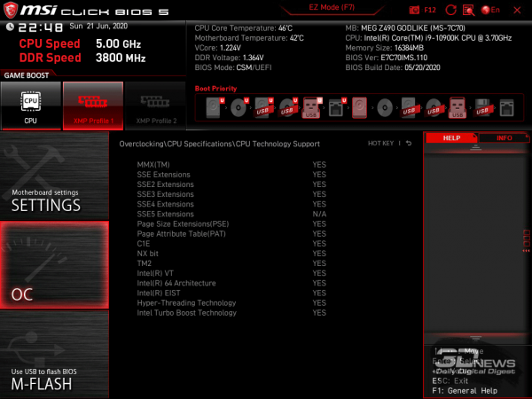The image size is (532, 399).
Task: Select the last network boot device icon
Action: point(505,107)
